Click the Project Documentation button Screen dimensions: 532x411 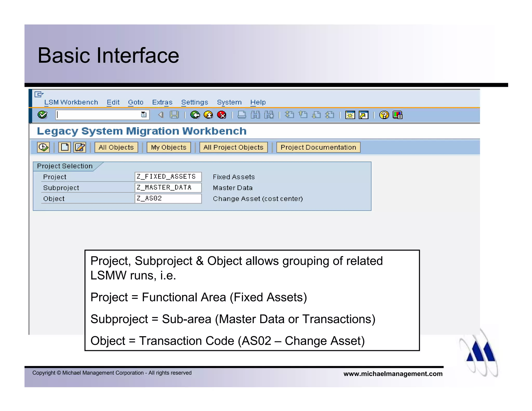pos(318,147)
